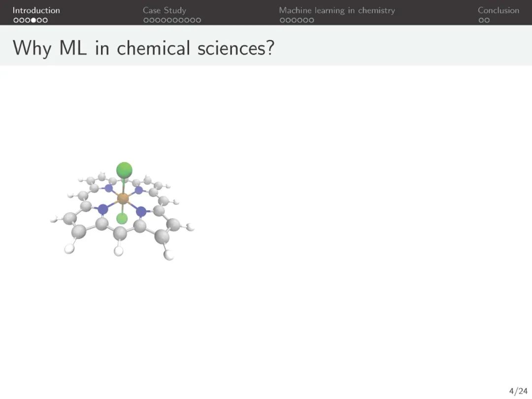Select the first navigation dot under Introduction
The width and height of the screenshot is (532, 399).
coord(16,20)
